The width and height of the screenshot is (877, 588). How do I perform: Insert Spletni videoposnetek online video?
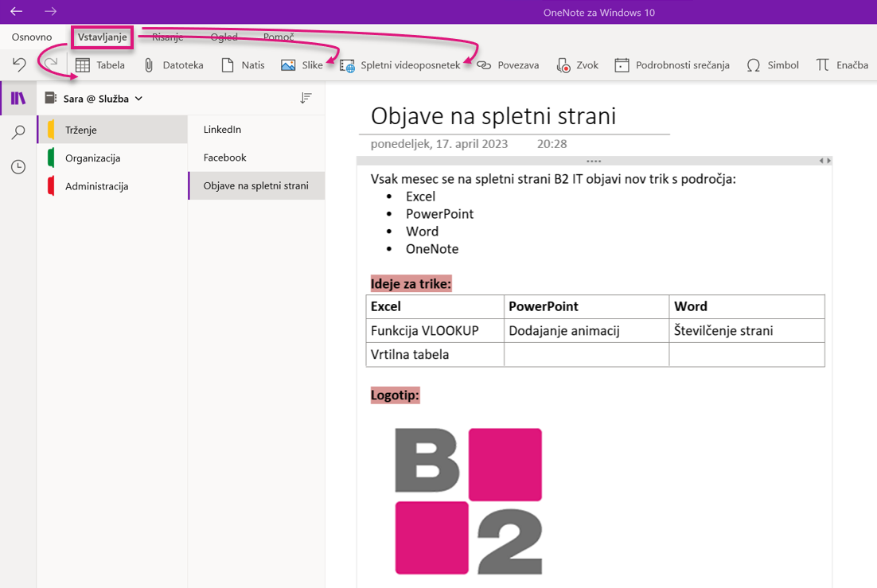click(x=400, y=65)
